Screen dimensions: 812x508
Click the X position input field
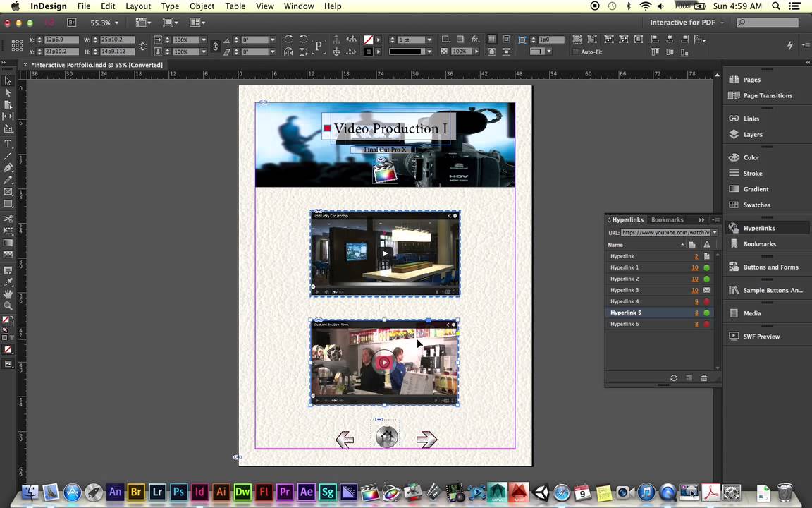tap(61, 40)
